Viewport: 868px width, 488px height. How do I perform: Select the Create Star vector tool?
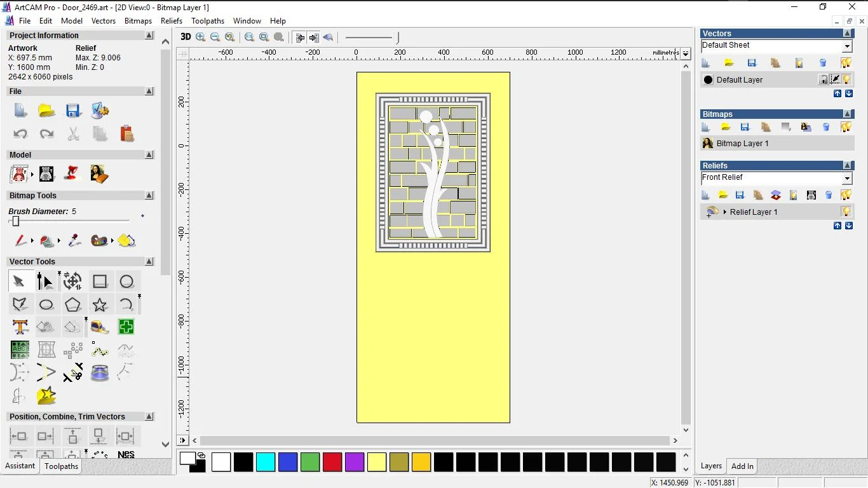(100, 304)
